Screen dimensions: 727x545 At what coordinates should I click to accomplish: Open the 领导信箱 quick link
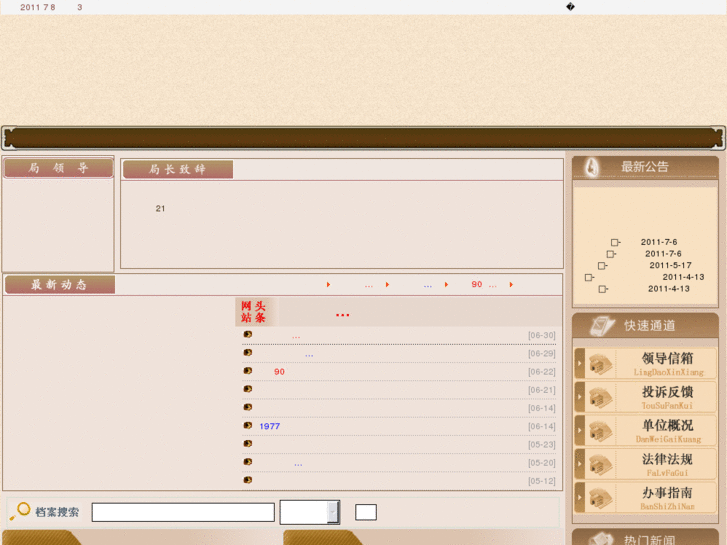click(x=645, y=364)
